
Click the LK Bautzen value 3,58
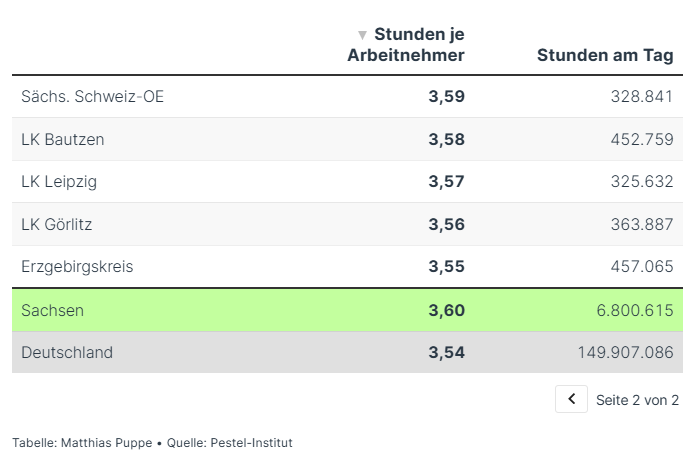[x=446, y=139]
